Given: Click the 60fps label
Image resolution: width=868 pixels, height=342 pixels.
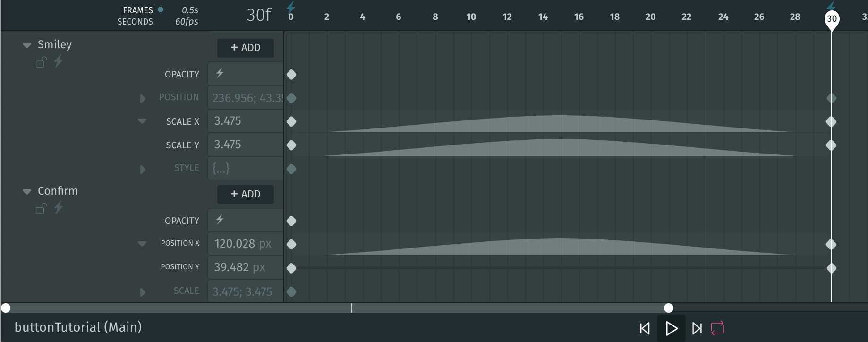Looking at the screenshot, I should pyautogui.click(x=187, y=22).
